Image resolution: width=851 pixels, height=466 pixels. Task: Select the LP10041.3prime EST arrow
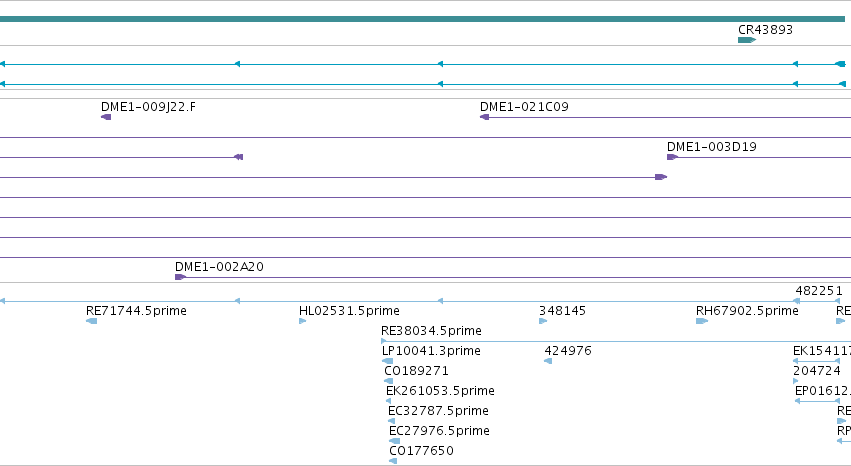[388, 361]
